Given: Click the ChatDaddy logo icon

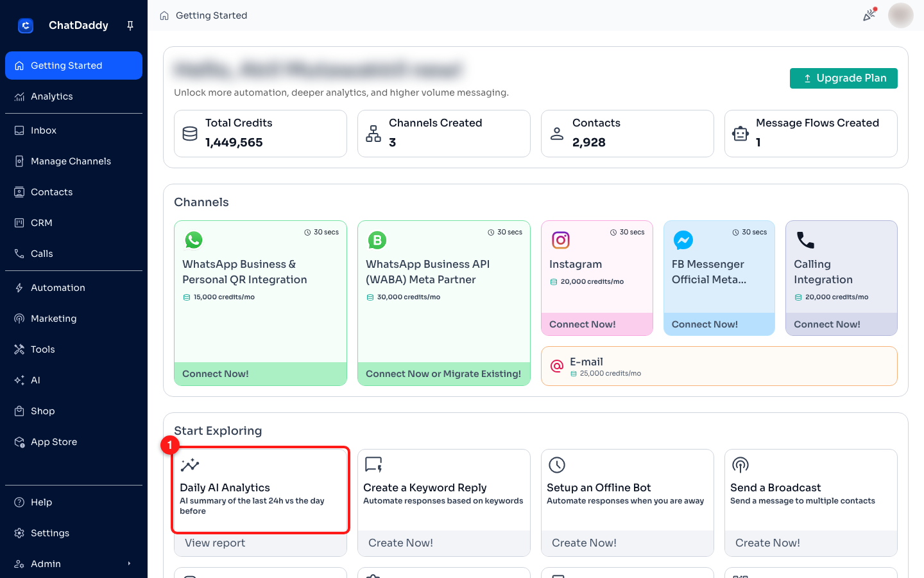Looking at the screenshot, I should click(26, 26).
